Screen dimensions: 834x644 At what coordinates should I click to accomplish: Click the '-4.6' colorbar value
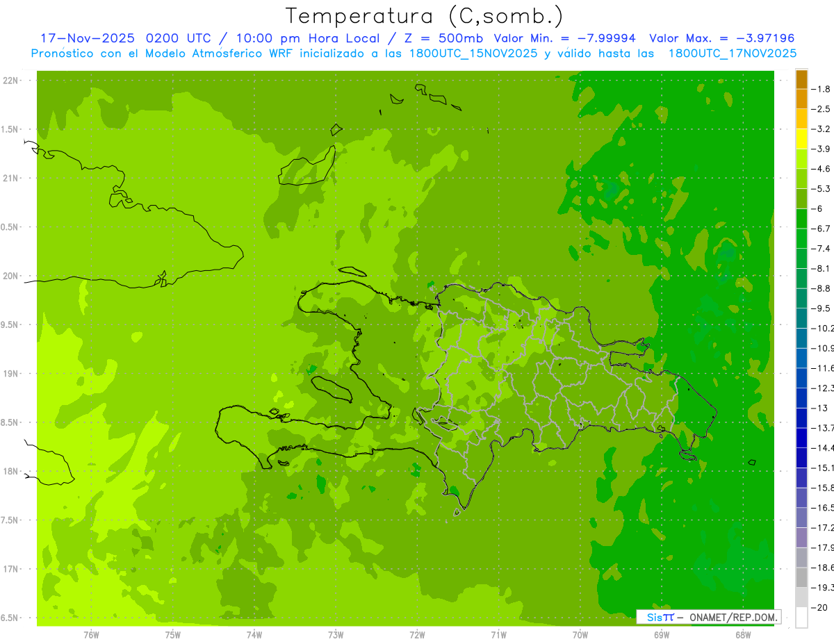coord(820,169)
